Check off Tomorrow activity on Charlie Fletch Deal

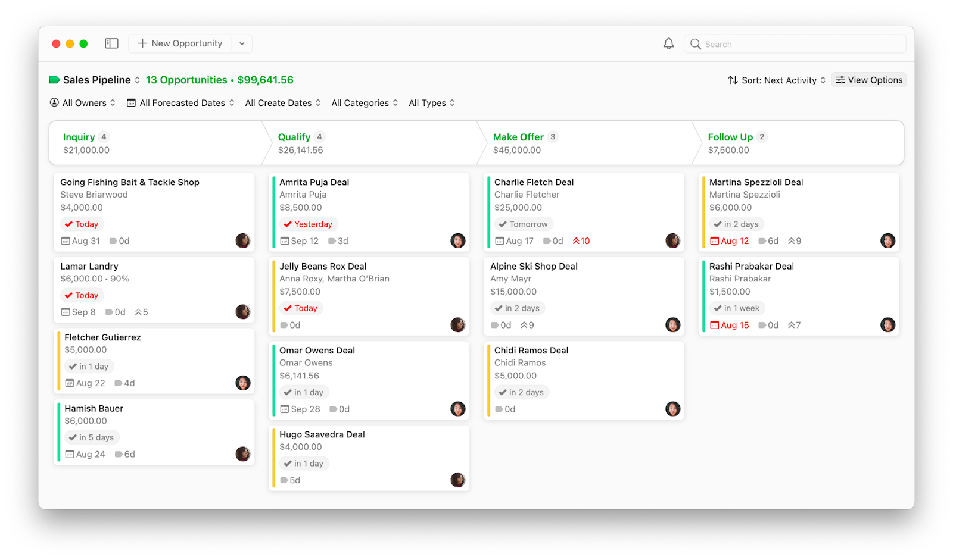[503, 224]
